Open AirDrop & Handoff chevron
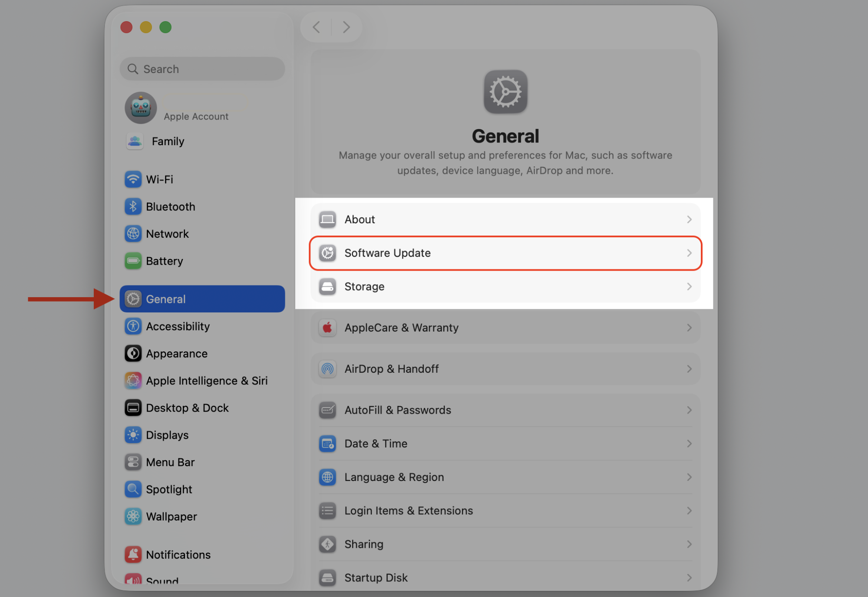The height and width of the screenshot is (597, 868). point(689,369)
